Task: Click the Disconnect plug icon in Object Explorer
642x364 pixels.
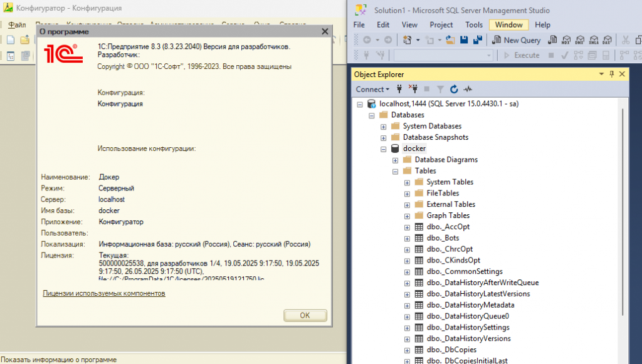Action: pos(413,89)
